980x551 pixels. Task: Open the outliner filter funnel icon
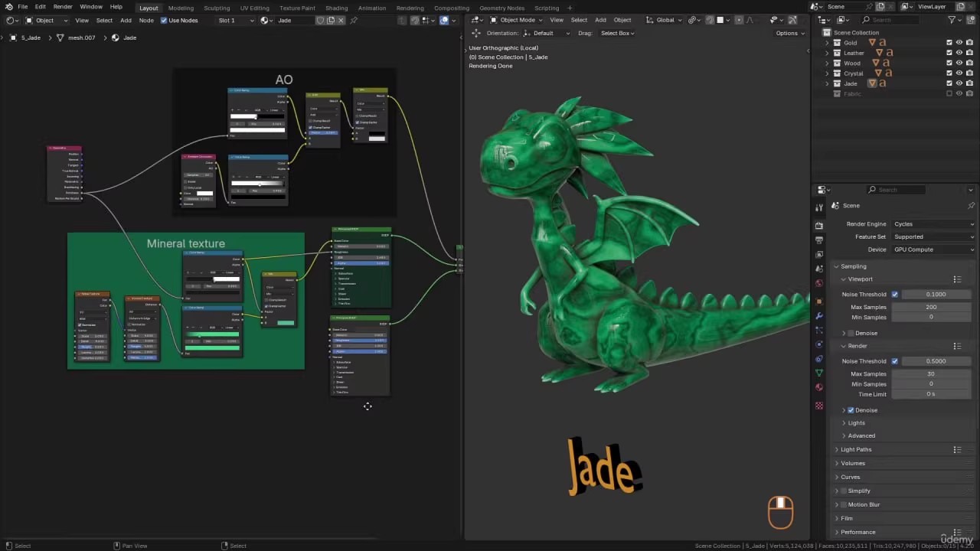click(952, 20)
